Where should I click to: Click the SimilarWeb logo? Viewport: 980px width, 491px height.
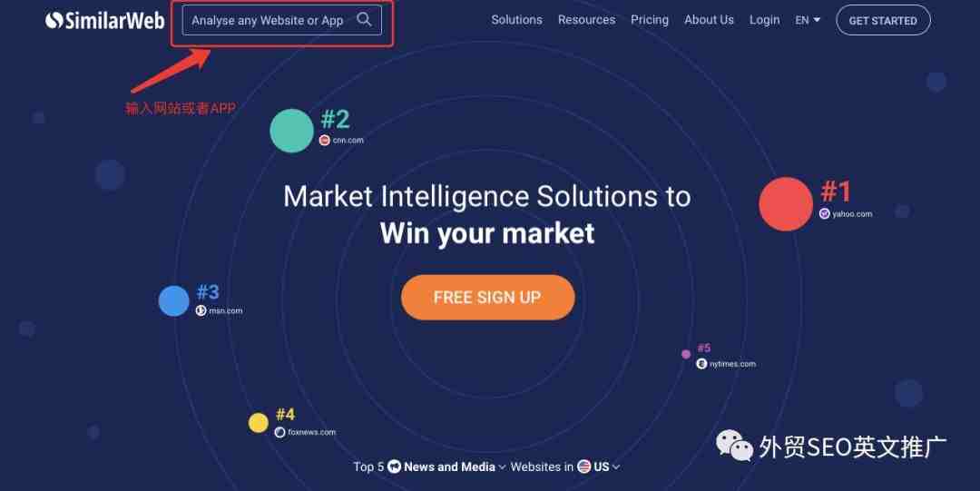coord(105,21)
